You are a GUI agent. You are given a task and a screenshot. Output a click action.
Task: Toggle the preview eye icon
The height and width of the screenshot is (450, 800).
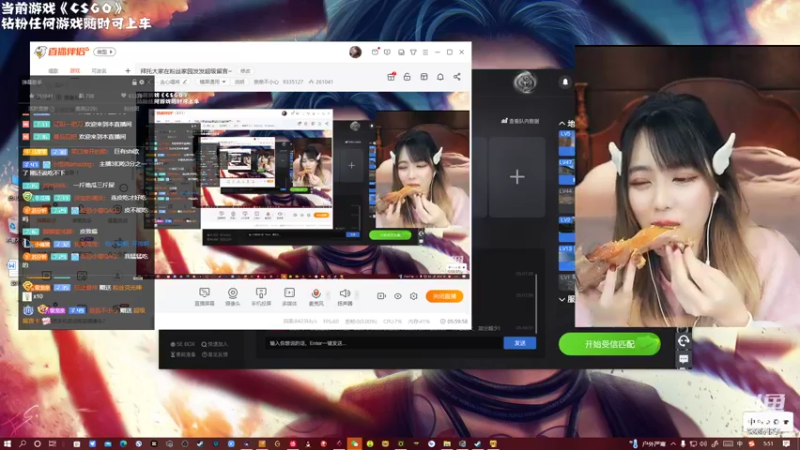[x=397, y=296]
